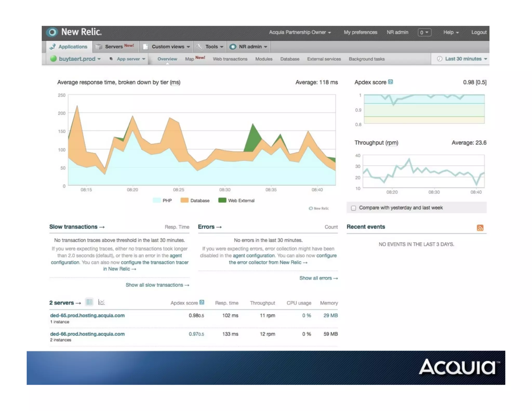Click Apdex score help icon in servers table
Viewport: 532px width, 411px height.
[202, 302]
